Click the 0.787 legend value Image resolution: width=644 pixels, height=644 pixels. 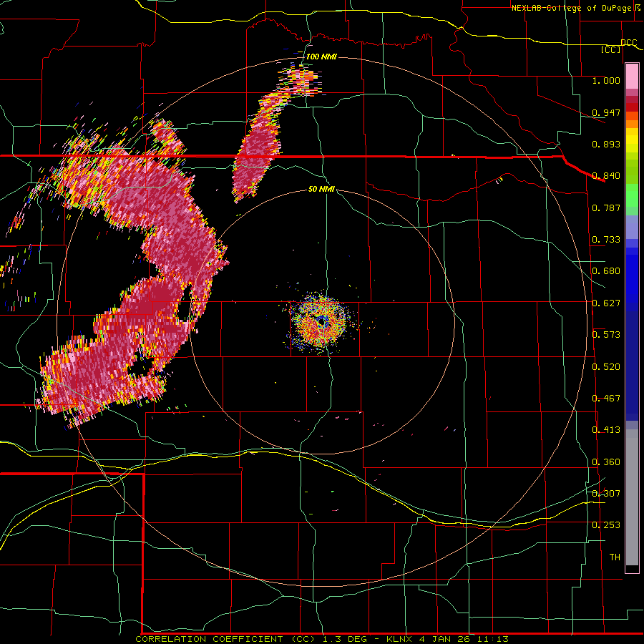pos(606,208)
